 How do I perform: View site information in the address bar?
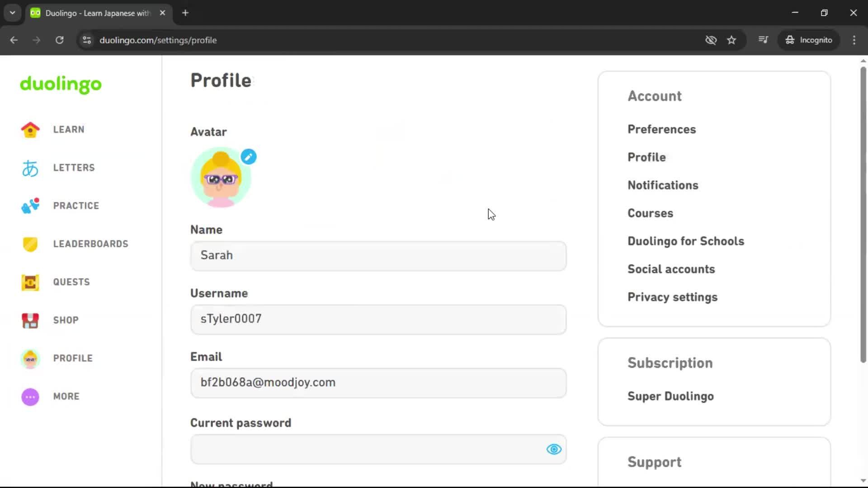(87, 40)
